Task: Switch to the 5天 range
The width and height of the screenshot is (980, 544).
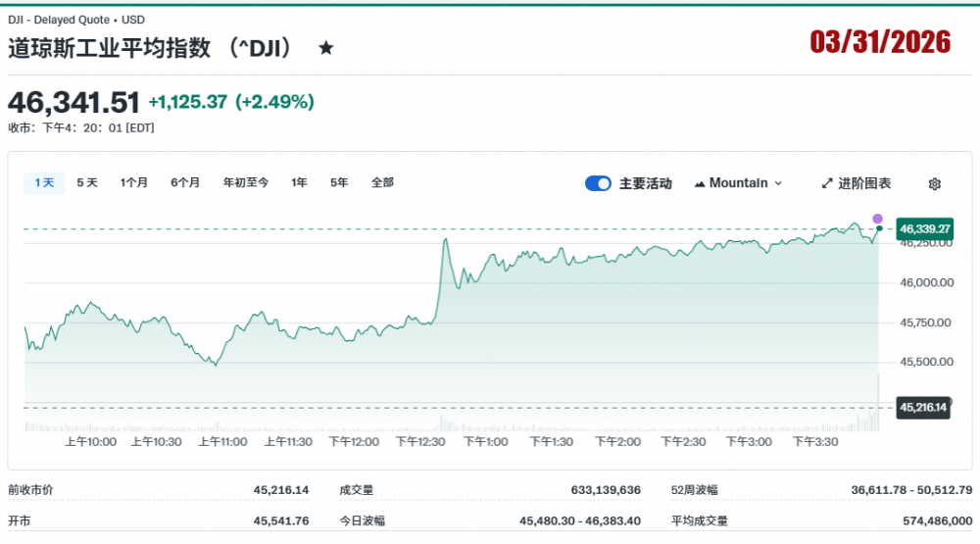Action: pyautogui.click(x=87, y=182)
